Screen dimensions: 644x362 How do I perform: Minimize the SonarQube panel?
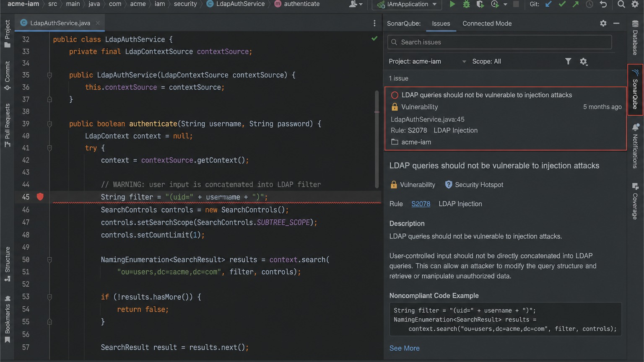616,23
